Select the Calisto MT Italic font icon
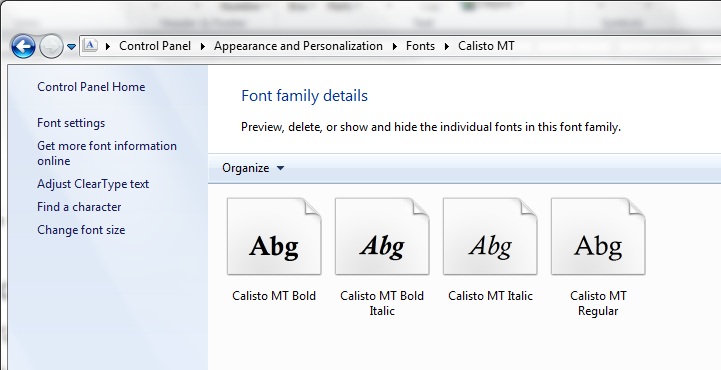This screenshot has width=721, height=370. click(490, 237)
